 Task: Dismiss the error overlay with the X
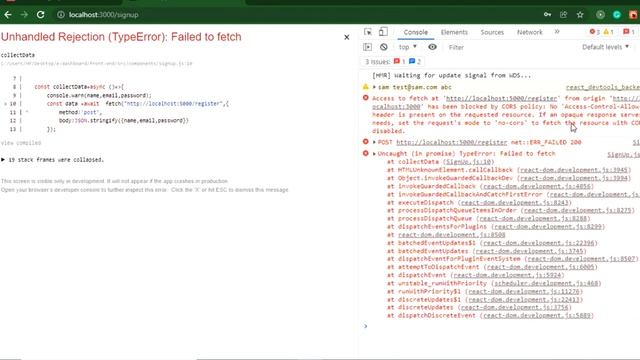pyautogui.click(x=347, y=37)
